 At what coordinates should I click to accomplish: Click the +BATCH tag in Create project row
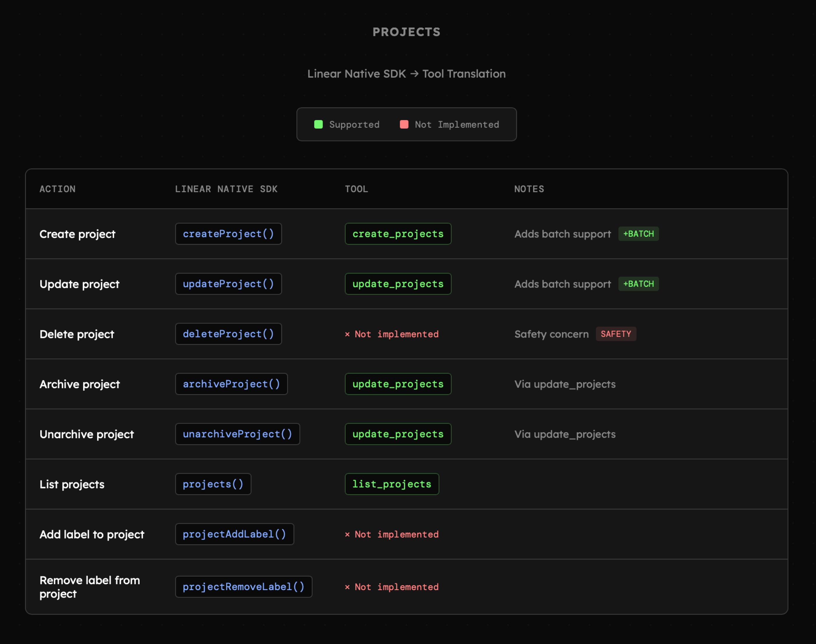click(638, 234)
